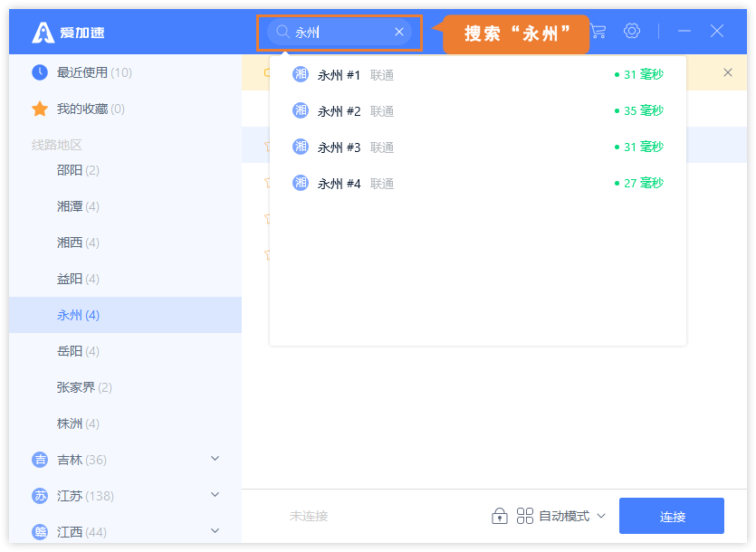Select 株洲 (4) region

(125, 424)
